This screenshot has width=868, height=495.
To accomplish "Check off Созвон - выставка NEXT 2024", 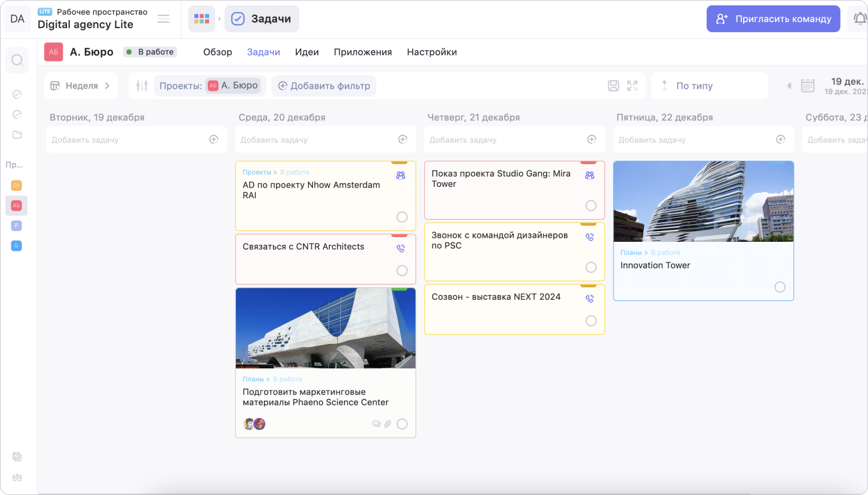I will pos(591,321).
